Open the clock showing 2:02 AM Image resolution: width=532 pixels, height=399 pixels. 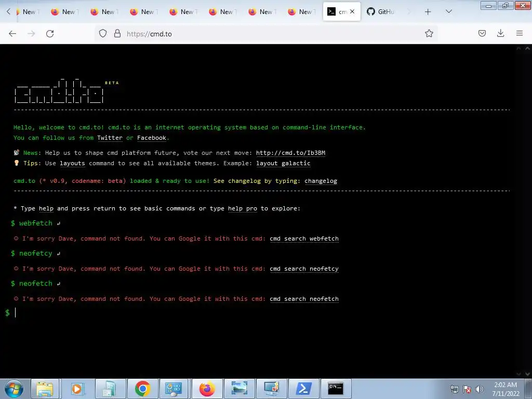pos(506,389)
